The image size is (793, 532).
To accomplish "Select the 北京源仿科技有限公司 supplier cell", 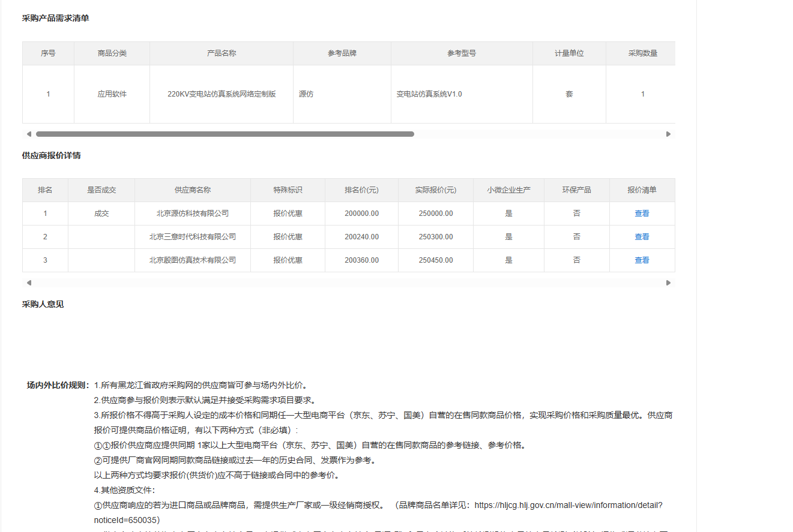I will coord(192,214).
